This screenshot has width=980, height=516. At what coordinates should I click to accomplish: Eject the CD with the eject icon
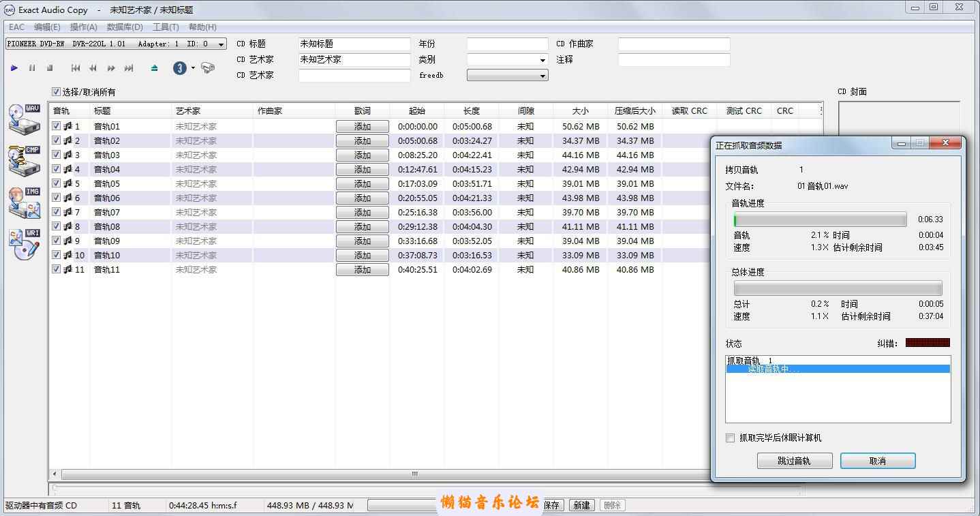[155, 68]
